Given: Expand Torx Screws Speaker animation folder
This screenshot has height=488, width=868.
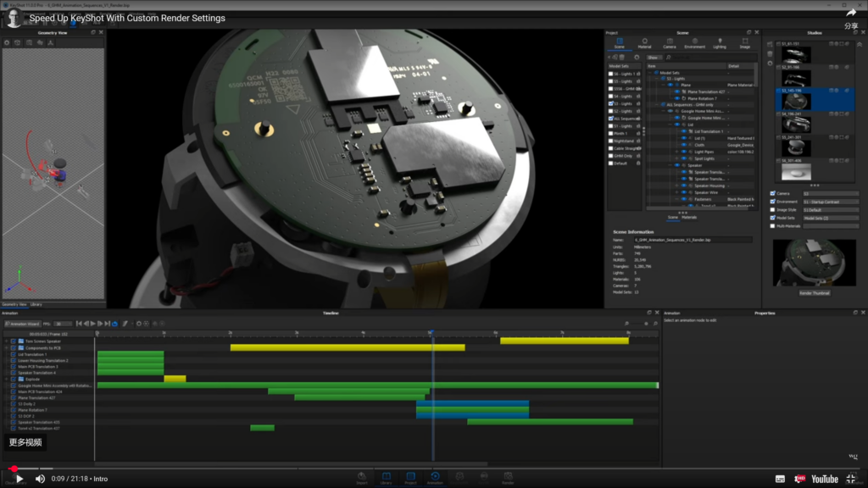Looking at the screenshot, I should click(7, 341).
